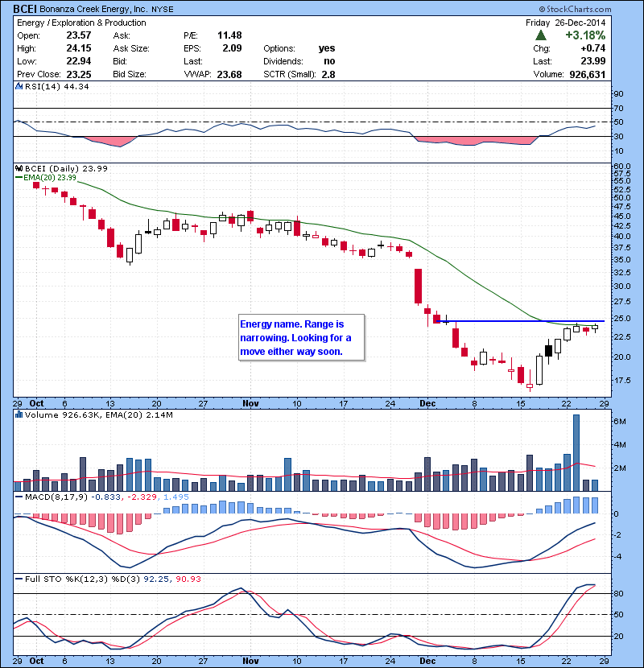The height and width of the screenshot is (668, 644).
Task: Click the EPS value 2.09
Action: point(233,48)
